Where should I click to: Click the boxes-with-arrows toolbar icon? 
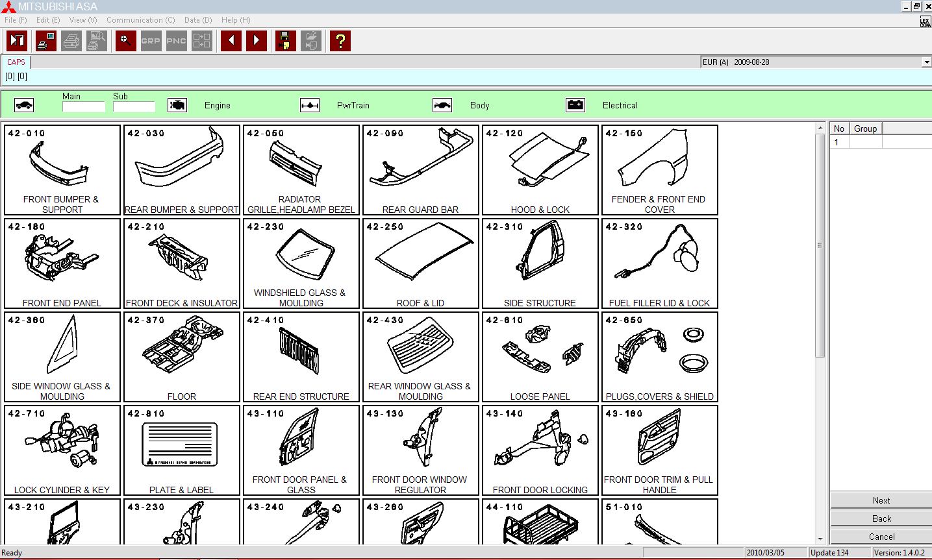(202, 41)
